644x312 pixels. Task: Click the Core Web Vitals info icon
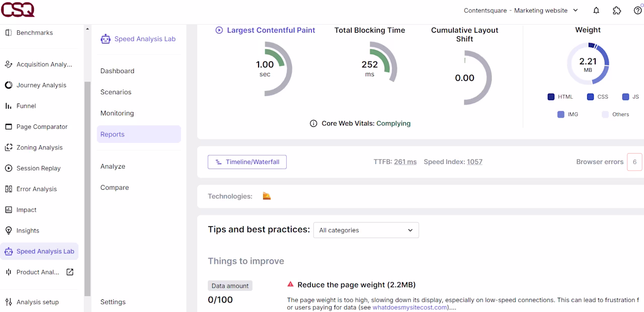(313, 123)
